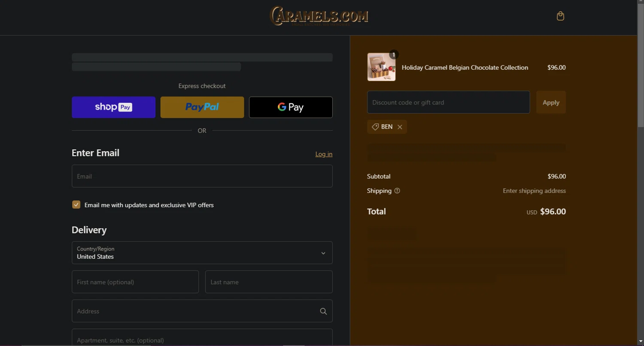Pay with Google Pay express checkout
Image resolution: width=644 pixels, height=346 pixels.
click(x=291, y=107)
